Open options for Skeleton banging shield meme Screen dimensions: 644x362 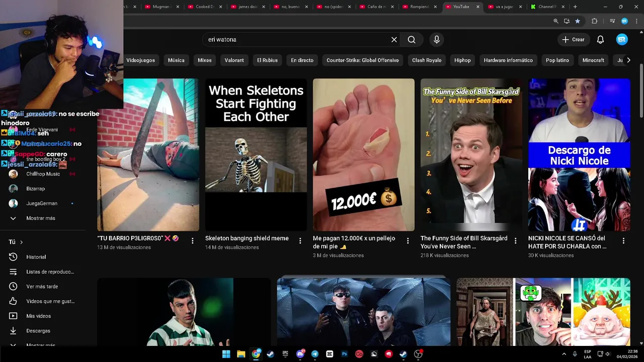click(300, 241)
